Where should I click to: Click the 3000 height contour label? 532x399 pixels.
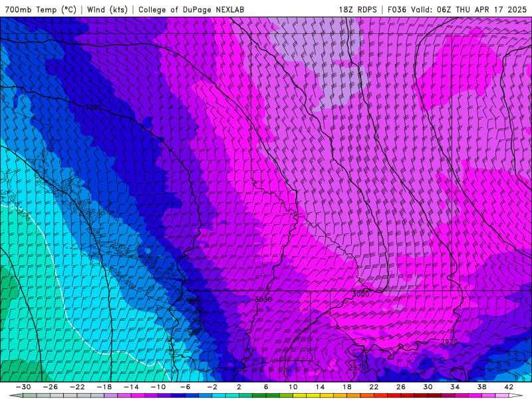[x=360, y=294]
